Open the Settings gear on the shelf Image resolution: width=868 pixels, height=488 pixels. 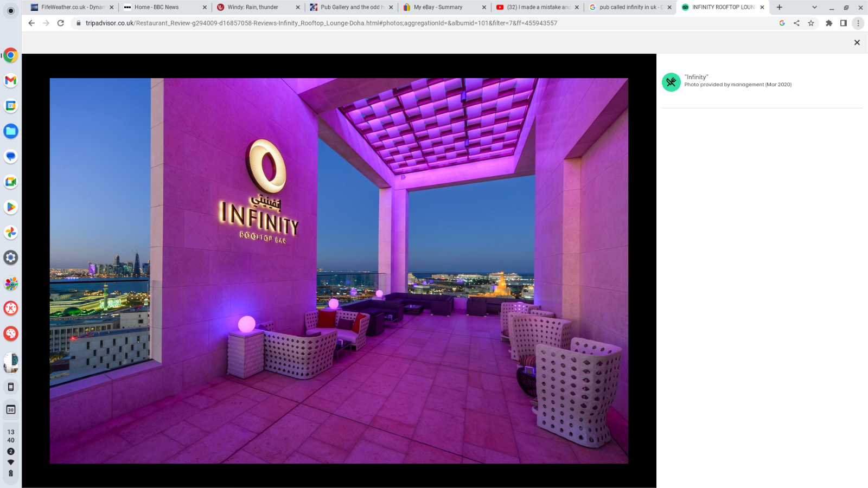pos(11,258)
